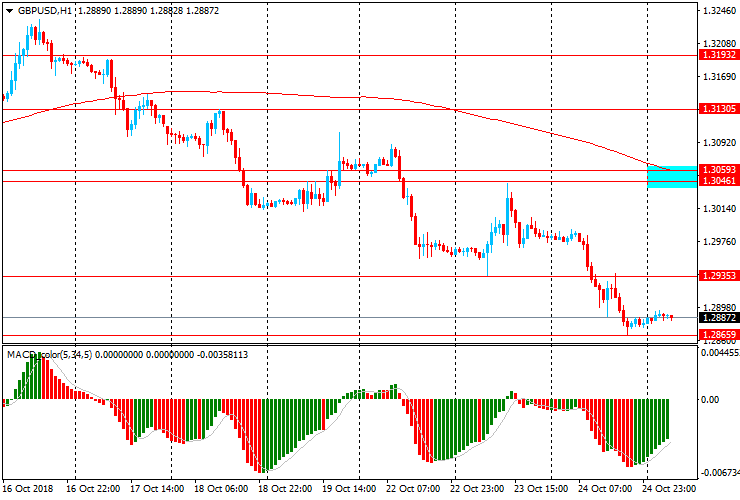Select the 1.30461 red price level label

point(719,181)
